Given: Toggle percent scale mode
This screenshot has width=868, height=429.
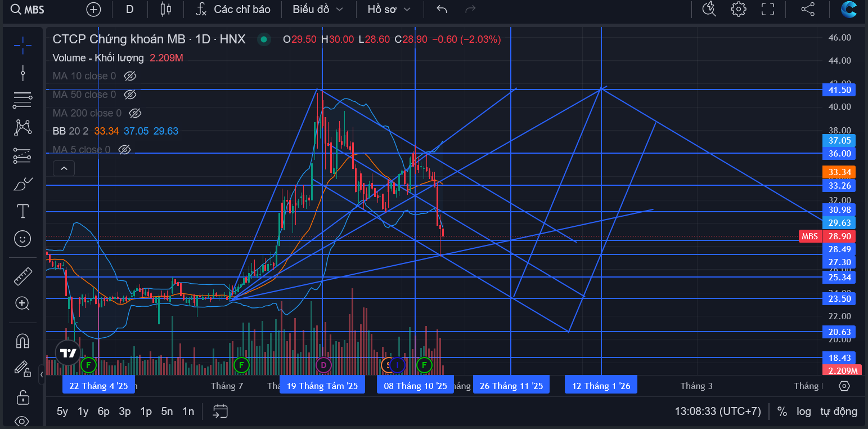Looking at the screenshot, I should tap(782, 412).
